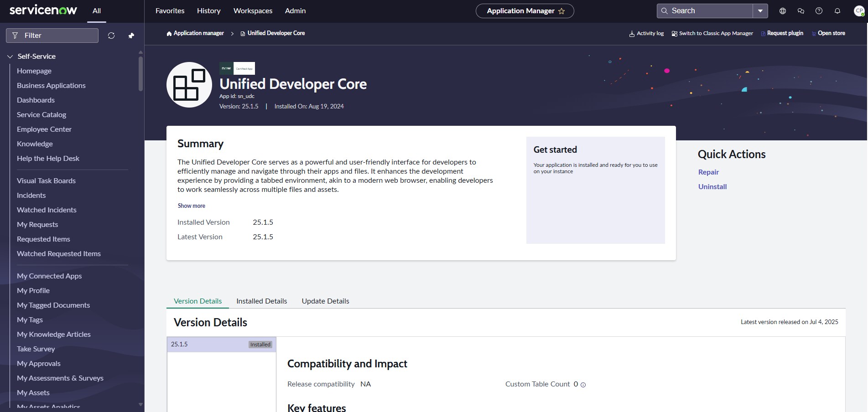Switch to the Installed Details tab
868x412 pixels.
(261, 301)
